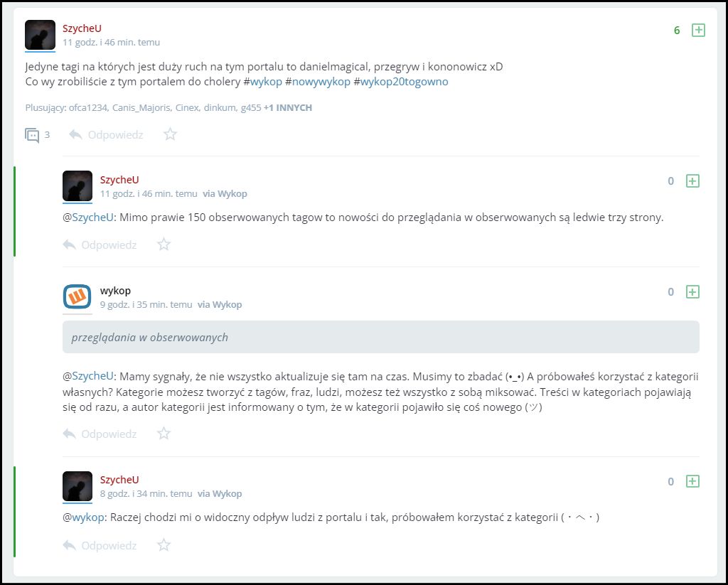Click the '9 godz. i 35 min. temu' timestamp
Viewport: 728px width, 585px height.
tap(146, 305)
